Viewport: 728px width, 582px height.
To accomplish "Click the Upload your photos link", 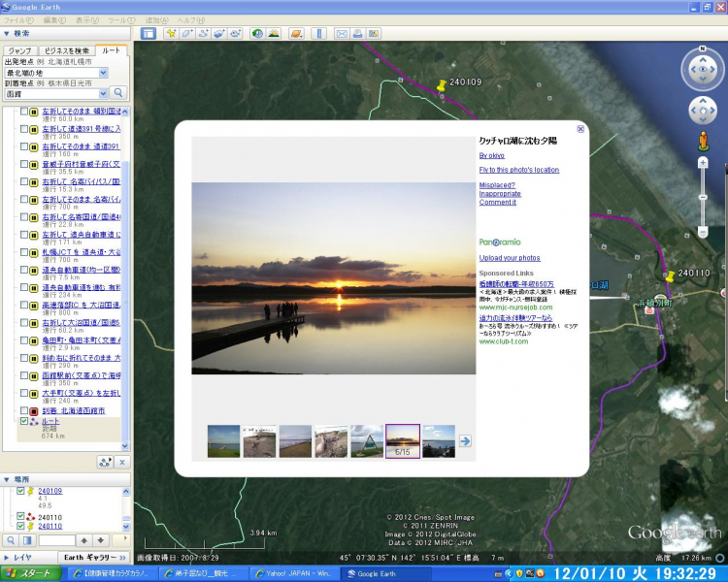I will tap(510, 258).
